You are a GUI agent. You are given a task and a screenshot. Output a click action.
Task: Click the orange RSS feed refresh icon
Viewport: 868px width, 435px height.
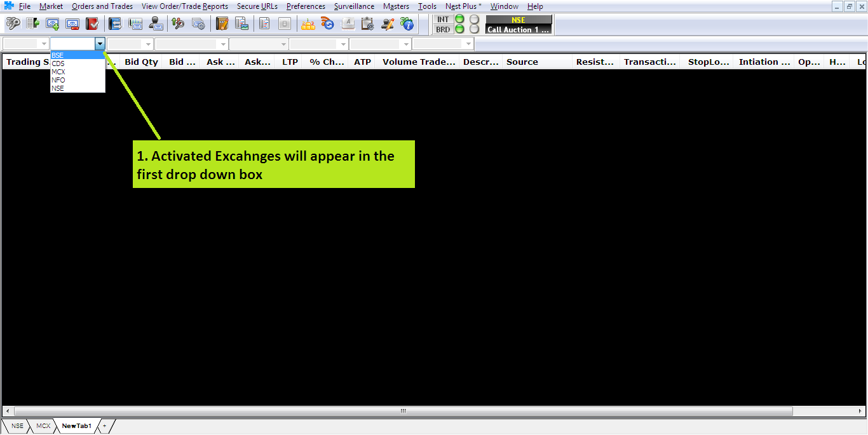(327, 24)
